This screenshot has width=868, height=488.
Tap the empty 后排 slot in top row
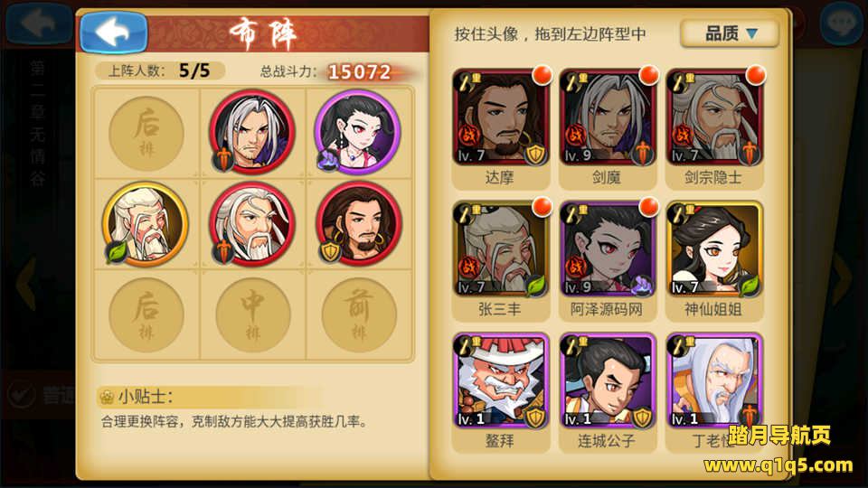click(146, 133)
